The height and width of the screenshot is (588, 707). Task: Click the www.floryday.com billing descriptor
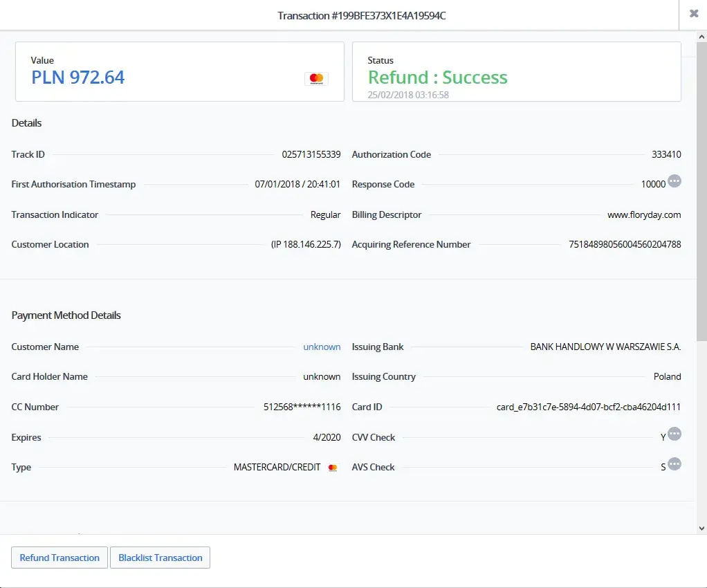click(644, 214)
